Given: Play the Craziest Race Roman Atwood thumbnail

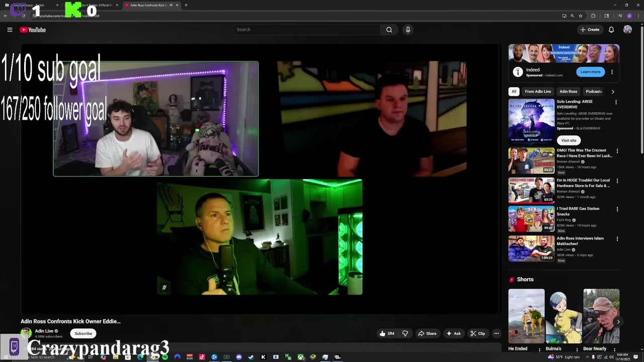Looking at the screenshot, I should (531, 160).
